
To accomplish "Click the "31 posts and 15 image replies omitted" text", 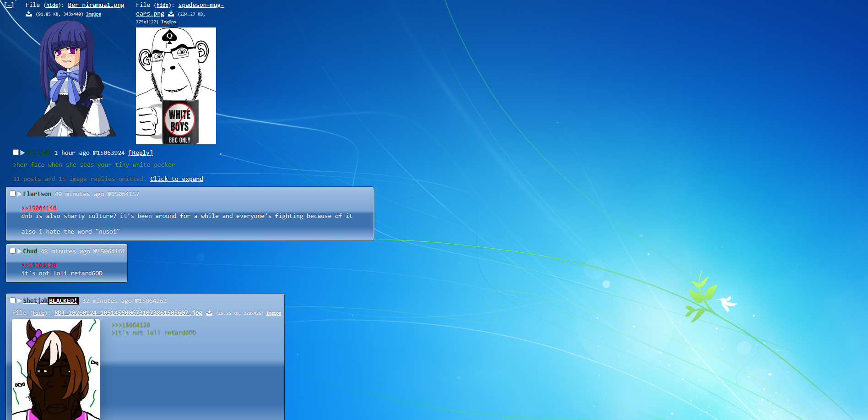I will pos(79,179).
